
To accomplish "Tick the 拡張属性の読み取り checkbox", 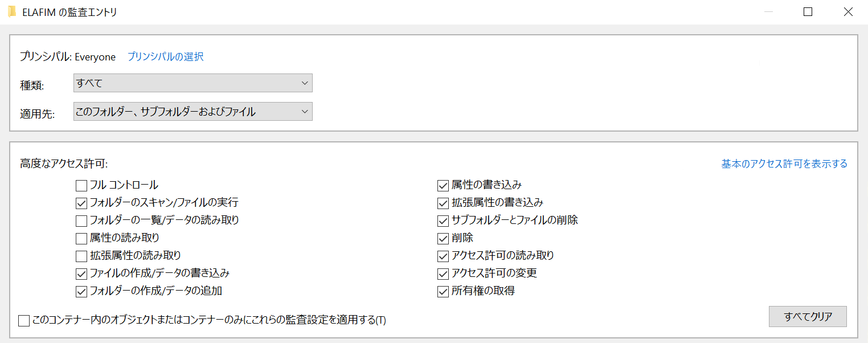I will [x=81, y=256].
